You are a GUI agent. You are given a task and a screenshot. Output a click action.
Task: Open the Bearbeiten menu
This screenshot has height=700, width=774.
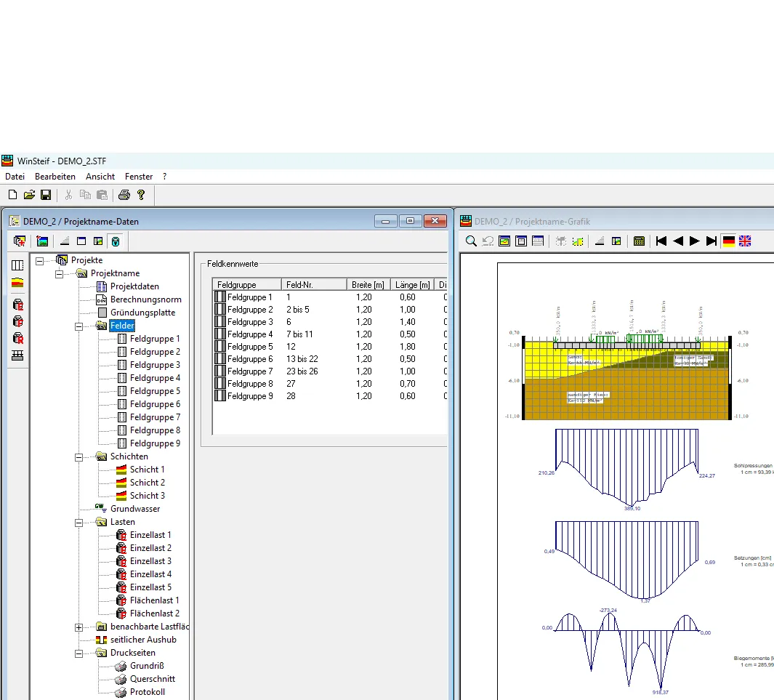click(x=55, y=176)
